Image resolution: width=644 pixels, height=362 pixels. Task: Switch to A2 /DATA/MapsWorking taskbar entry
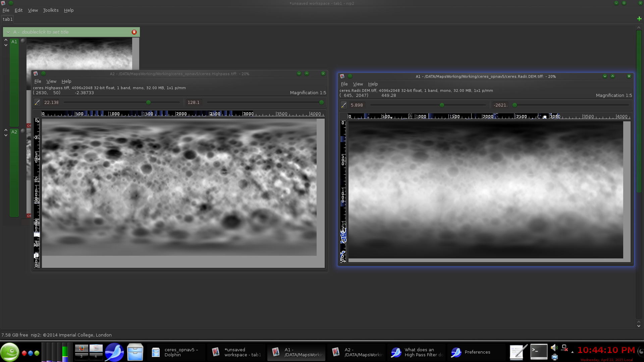pyautogui.click(x=357, y=352)
